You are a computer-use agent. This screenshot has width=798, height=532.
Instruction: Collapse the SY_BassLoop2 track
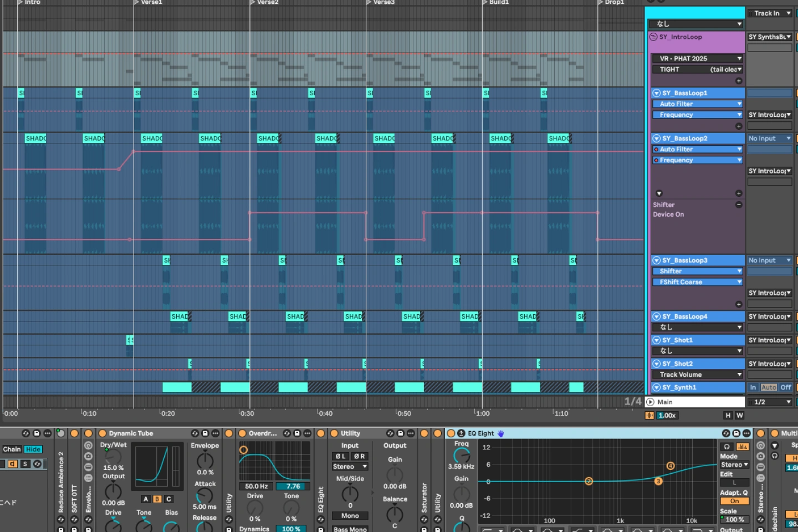pos(657,139)
